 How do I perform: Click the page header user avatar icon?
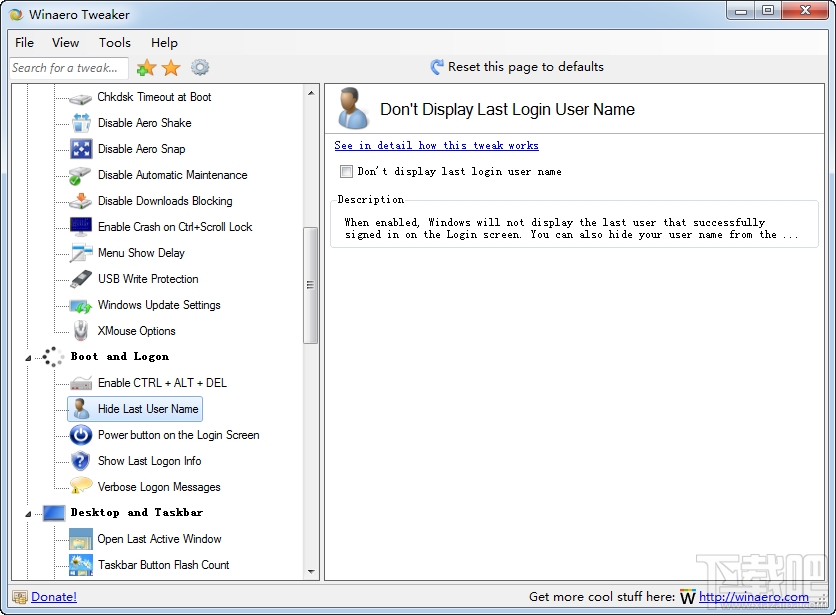pos(352,109)
